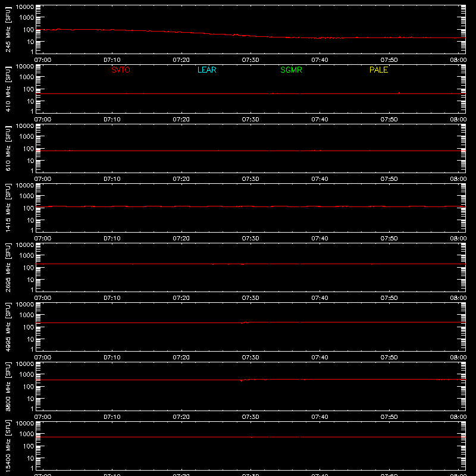
Task: Select the 4995 MHz [SFU] axis title
Action: [x=8, y=327]
